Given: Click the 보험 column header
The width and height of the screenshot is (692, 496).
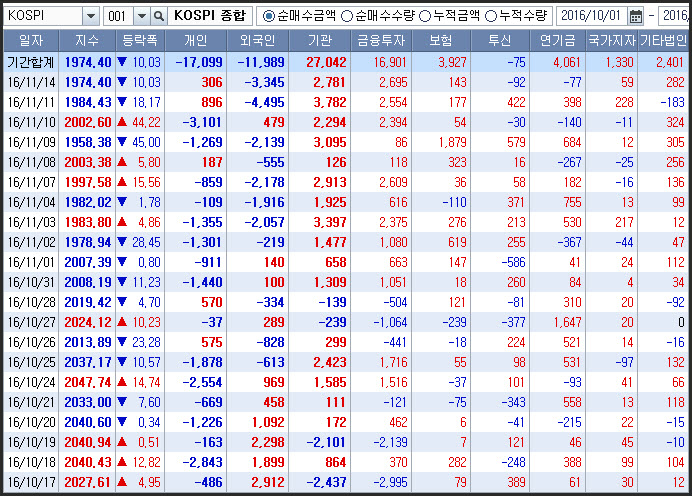Looking at the screenshot, I should tap(441, 41).
